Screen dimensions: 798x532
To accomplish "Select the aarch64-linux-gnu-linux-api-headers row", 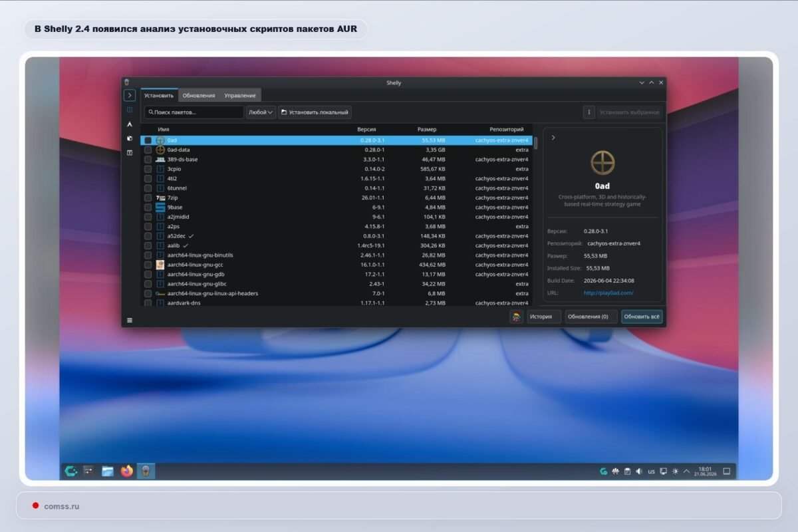I will pyautogui.click(x=336, y=293).
